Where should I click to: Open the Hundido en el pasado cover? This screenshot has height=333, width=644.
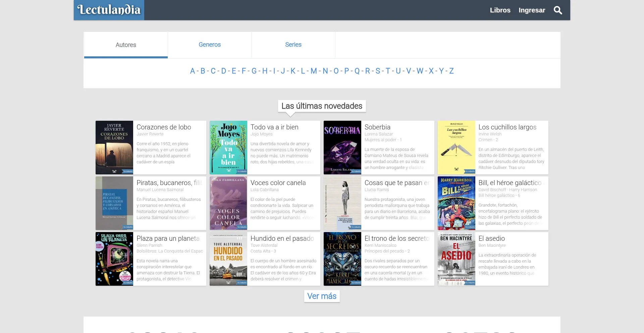(228, 259)
